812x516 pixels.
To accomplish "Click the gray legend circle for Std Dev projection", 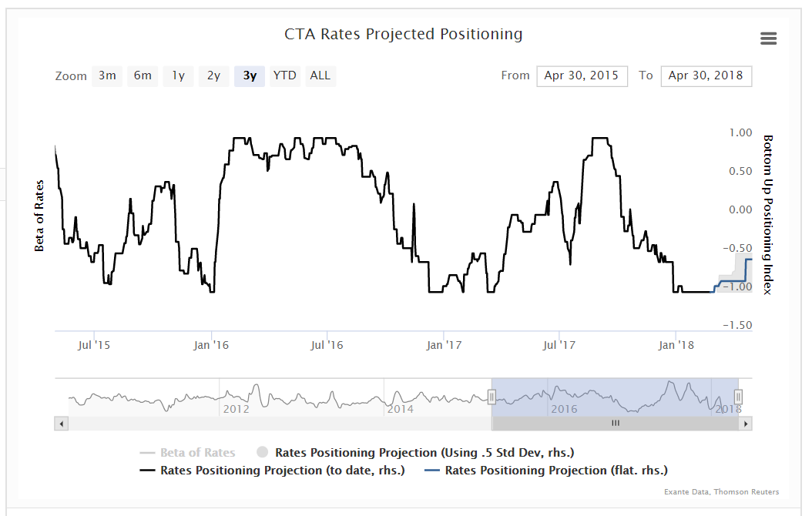I will 263,452.
